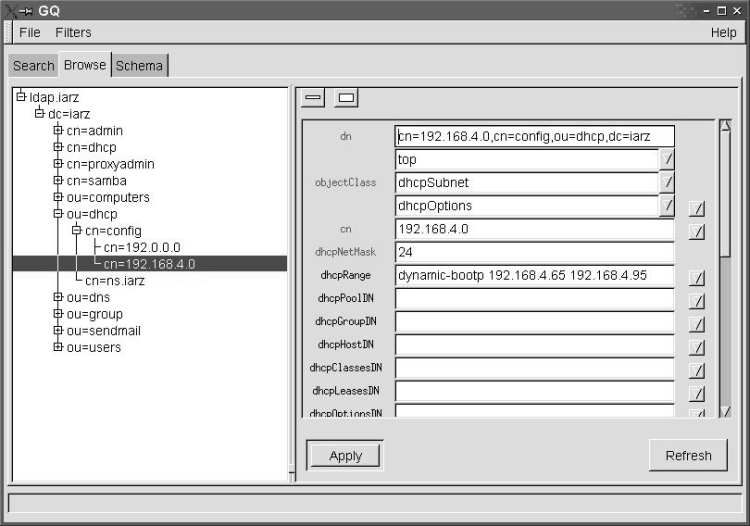Open the dhcpOptions objectClass dropdown arrow
The image size is (750, 526).
pyautogui.click(x=667, y=206)
